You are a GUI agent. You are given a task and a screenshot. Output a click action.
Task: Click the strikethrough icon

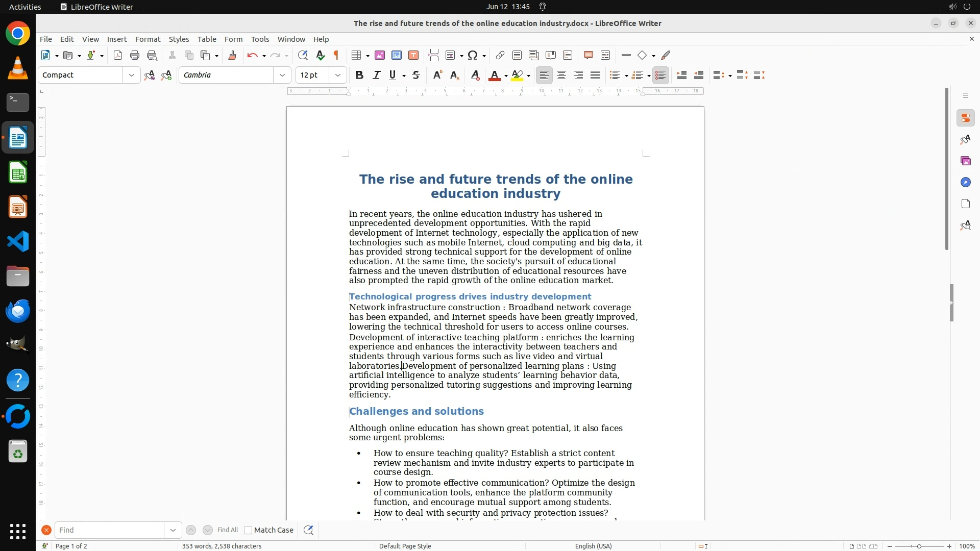(x=416, y=75)
